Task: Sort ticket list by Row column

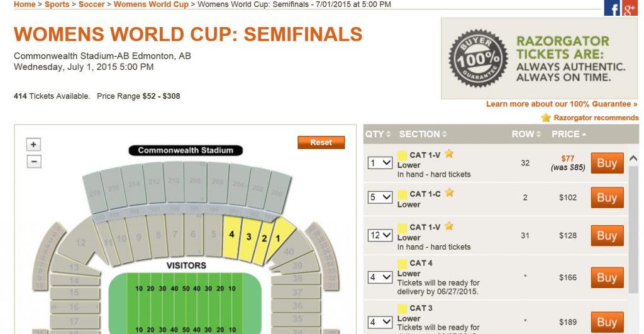Action: 526,134
